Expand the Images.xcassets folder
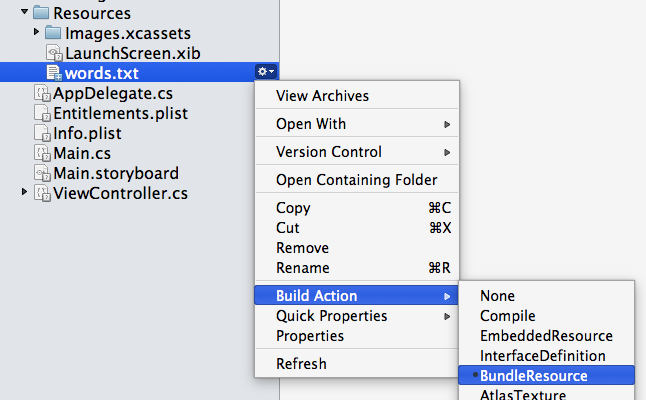 pos(36,32)
